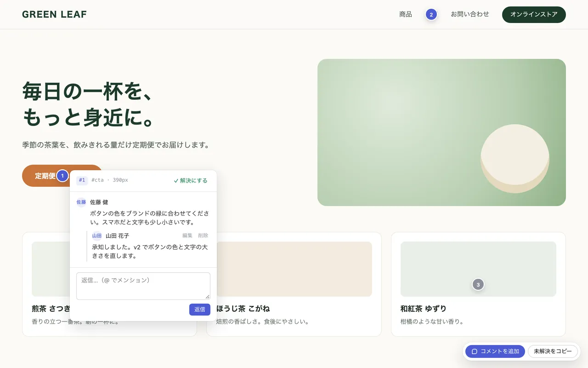Click the comment text starting ボタンの色をブランド
Screen dimensions: 588x368
tap(150, 218)
